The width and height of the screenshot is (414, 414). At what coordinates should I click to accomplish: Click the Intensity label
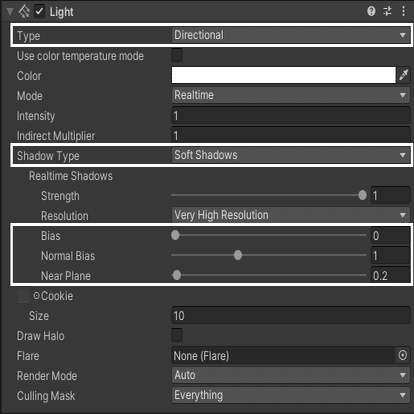(36, 116)
